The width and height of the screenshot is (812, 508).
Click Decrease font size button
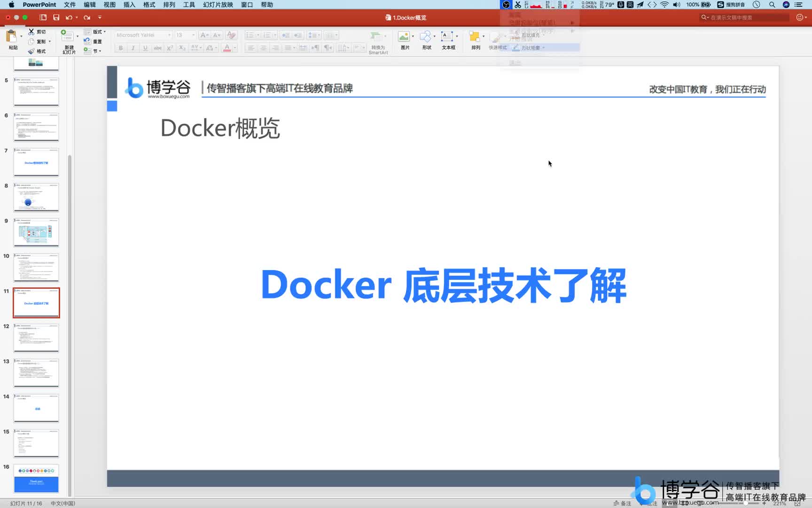point(217,35)
